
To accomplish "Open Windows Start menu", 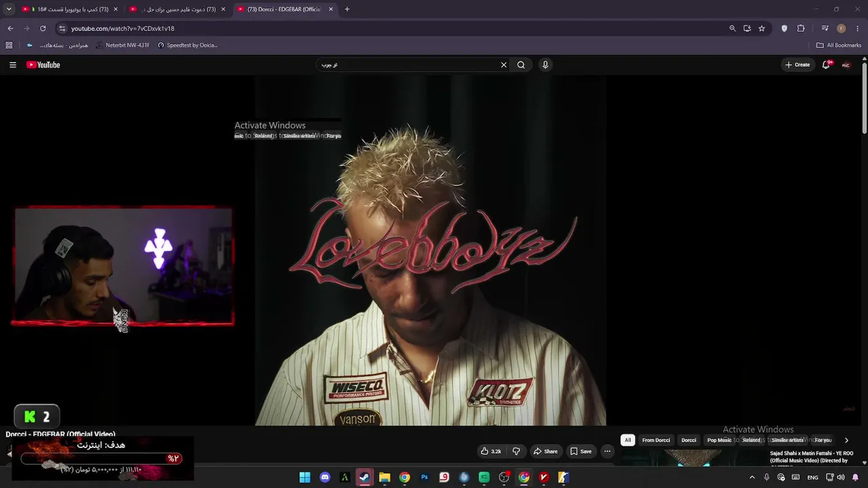I will click(305, 477).
